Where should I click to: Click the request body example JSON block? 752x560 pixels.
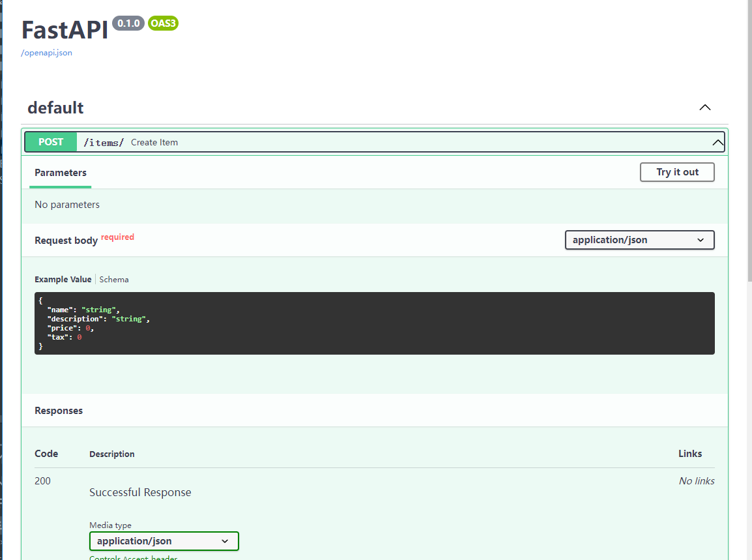click(x=375, y=323)
